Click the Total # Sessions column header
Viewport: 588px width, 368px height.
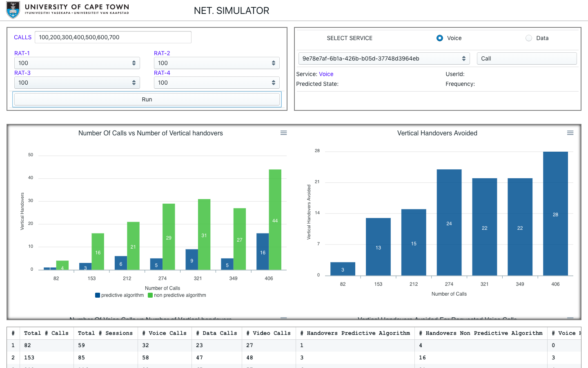tap(105, 333)
